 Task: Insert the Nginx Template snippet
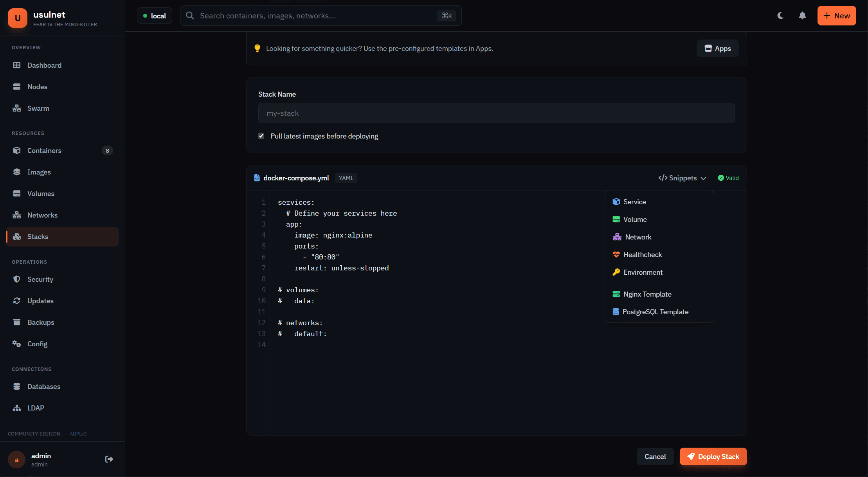(x=647, y=294)
